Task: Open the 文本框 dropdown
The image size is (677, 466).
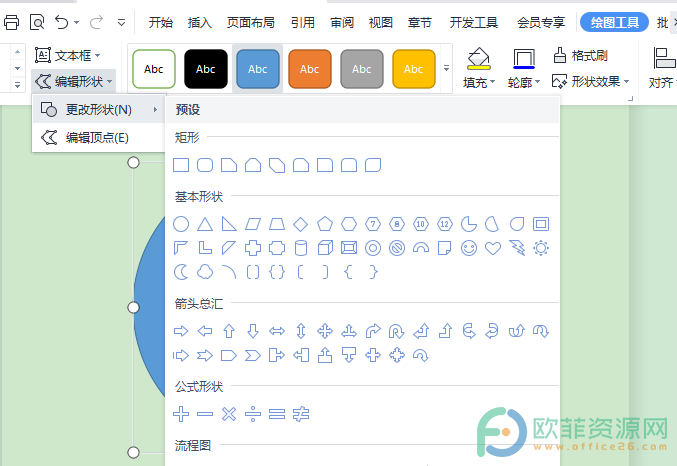Action: [67, 55]
